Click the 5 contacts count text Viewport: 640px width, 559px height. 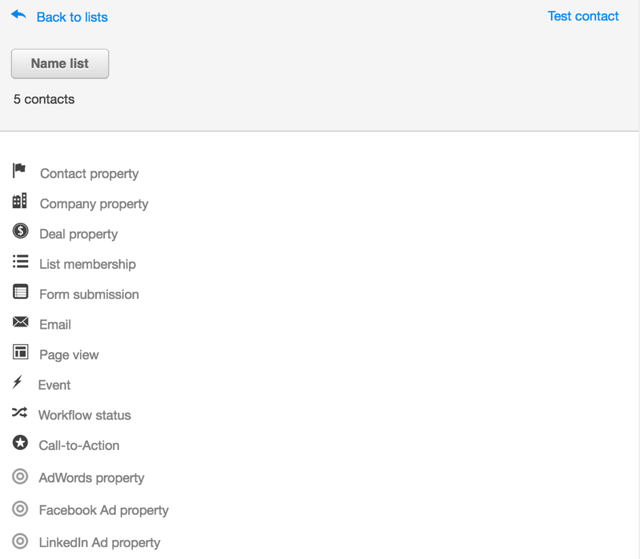(44, 99)
